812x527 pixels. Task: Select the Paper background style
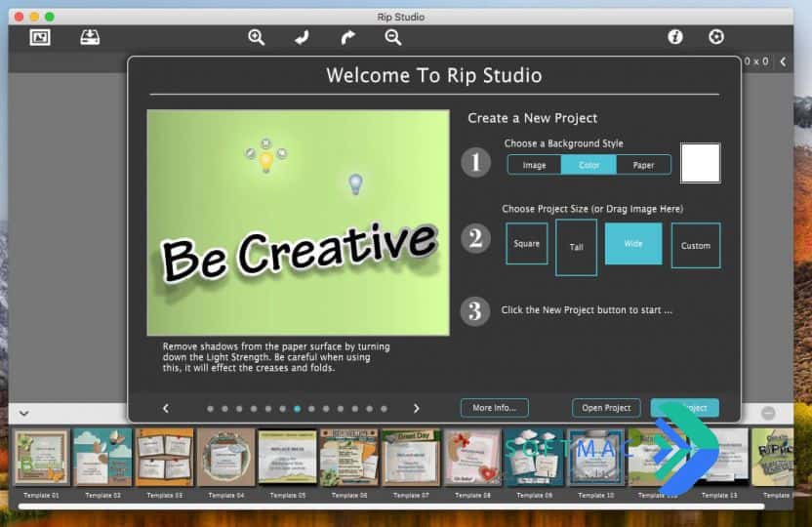[x=644, y=165]
